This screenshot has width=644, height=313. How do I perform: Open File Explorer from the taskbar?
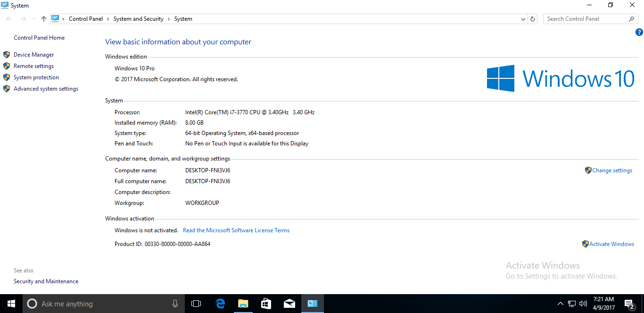tap(243, 304)
